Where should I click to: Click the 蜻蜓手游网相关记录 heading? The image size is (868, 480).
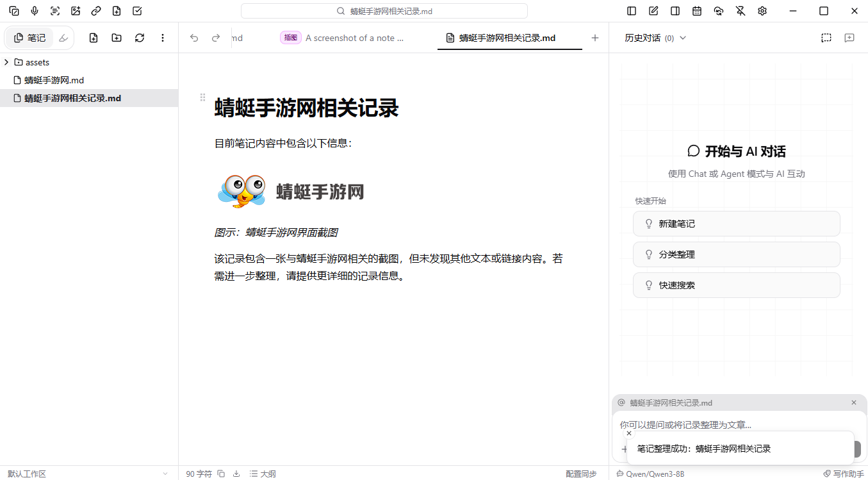(306, 108)
